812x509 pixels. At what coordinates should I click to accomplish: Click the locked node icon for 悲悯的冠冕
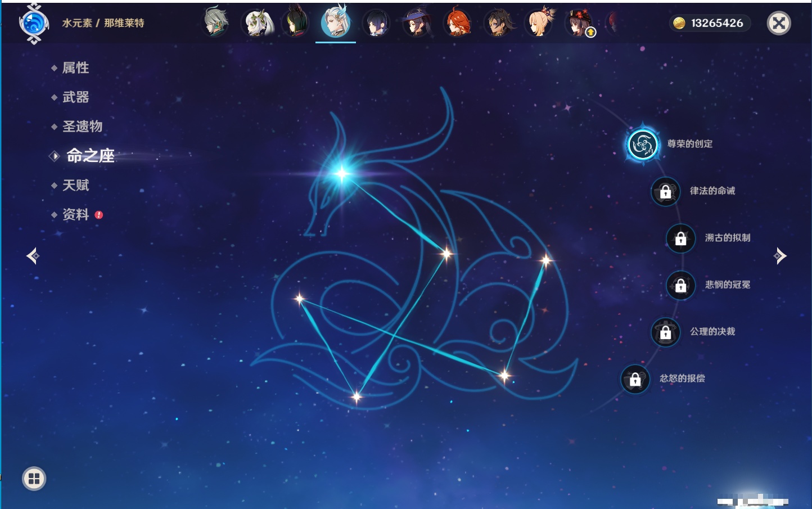[680, 286]
